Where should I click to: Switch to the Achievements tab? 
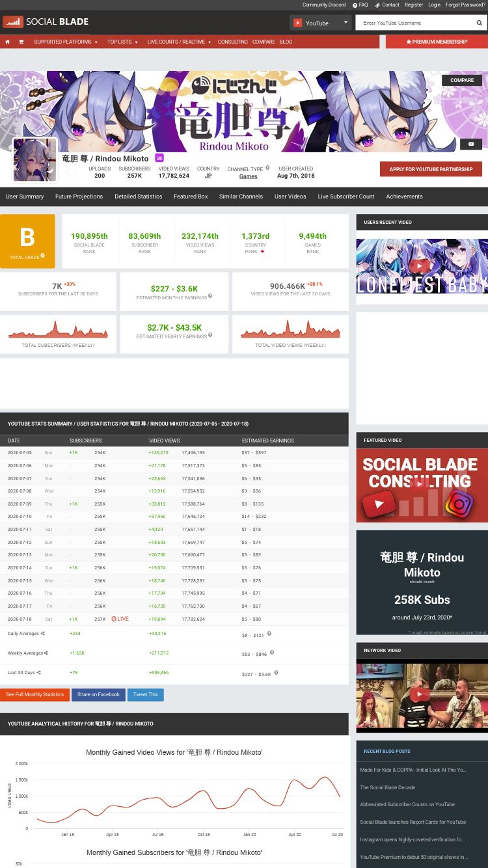tap(404, 197)
